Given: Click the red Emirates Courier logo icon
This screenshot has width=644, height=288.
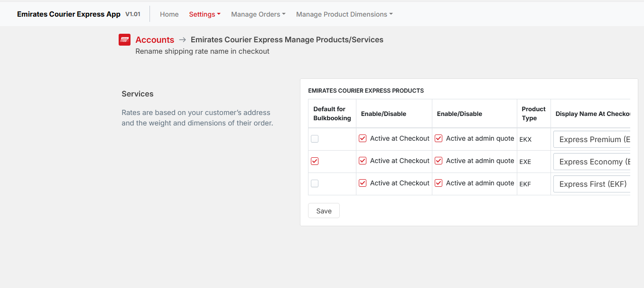Looking at the screenshot, I should [x=124, y=40].
